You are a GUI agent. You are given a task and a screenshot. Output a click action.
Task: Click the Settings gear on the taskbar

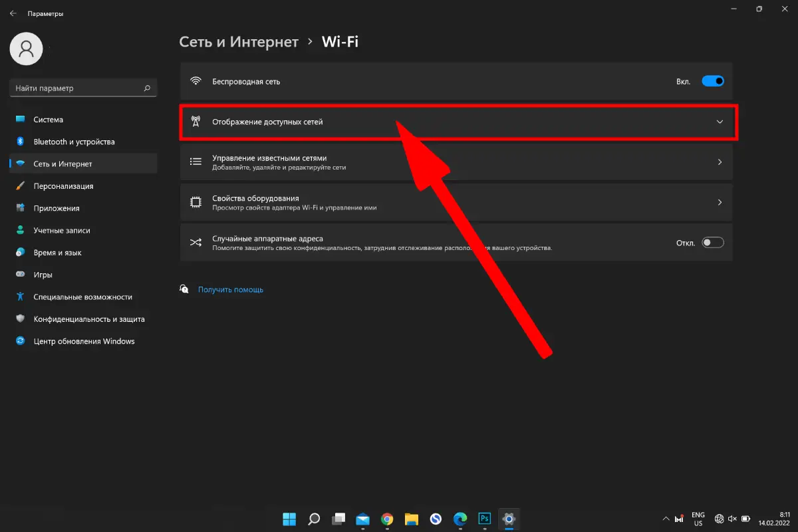pos(509,519)
